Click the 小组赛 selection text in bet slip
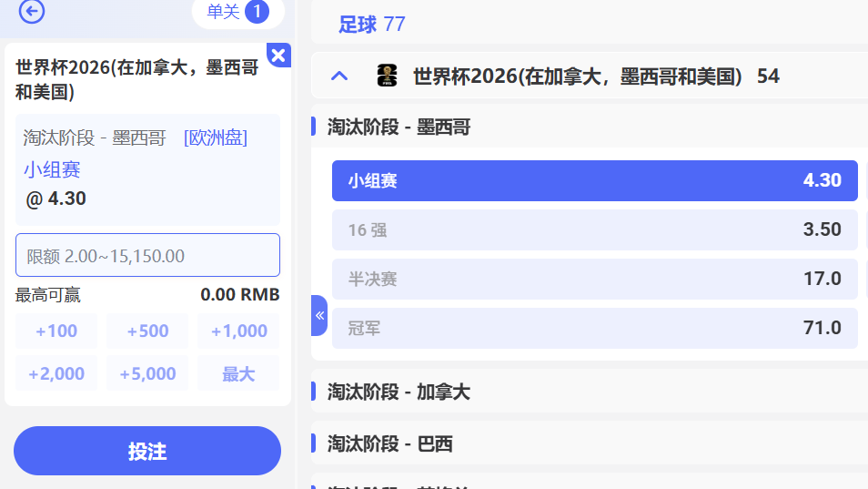Screen dimensions: 868x489 point(52,169)
